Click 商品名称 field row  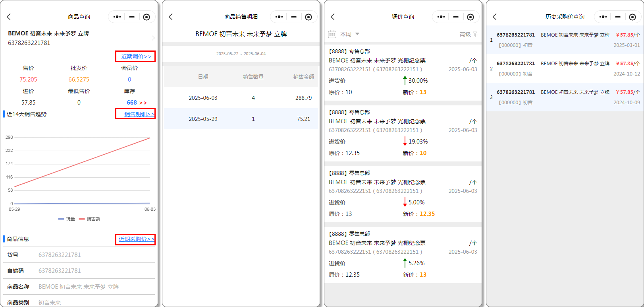click(x=79, y=287)
